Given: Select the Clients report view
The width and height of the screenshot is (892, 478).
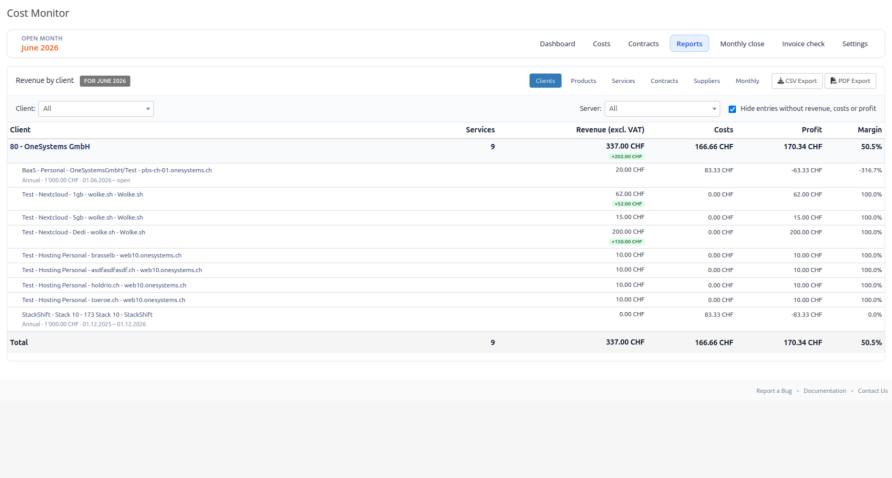Looking at the screenshot, I should [x=545, y=81].
